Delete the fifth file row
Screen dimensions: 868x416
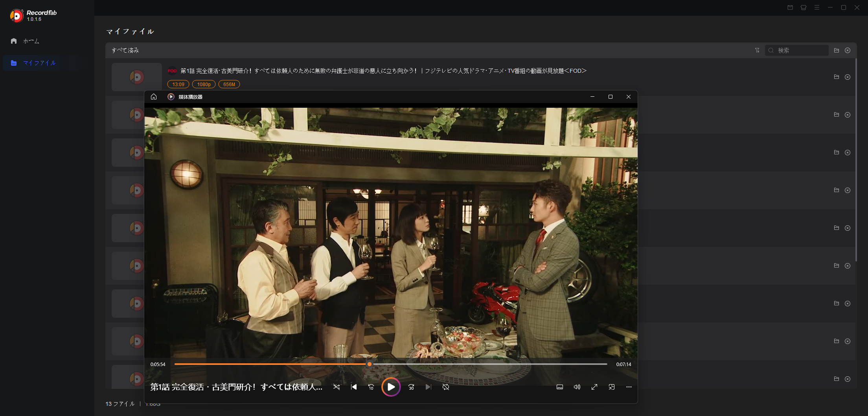[848, 228]
